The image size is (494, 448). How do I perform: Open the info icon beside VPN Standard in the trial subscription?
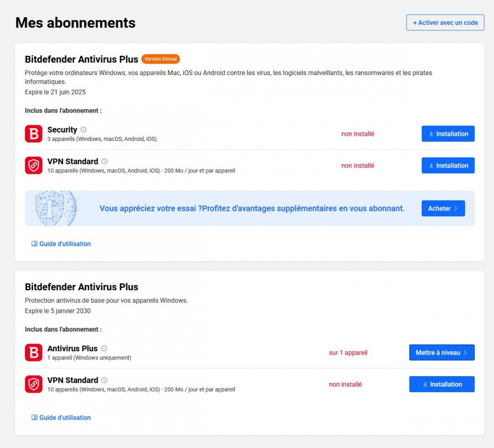[x=104, y=162]
